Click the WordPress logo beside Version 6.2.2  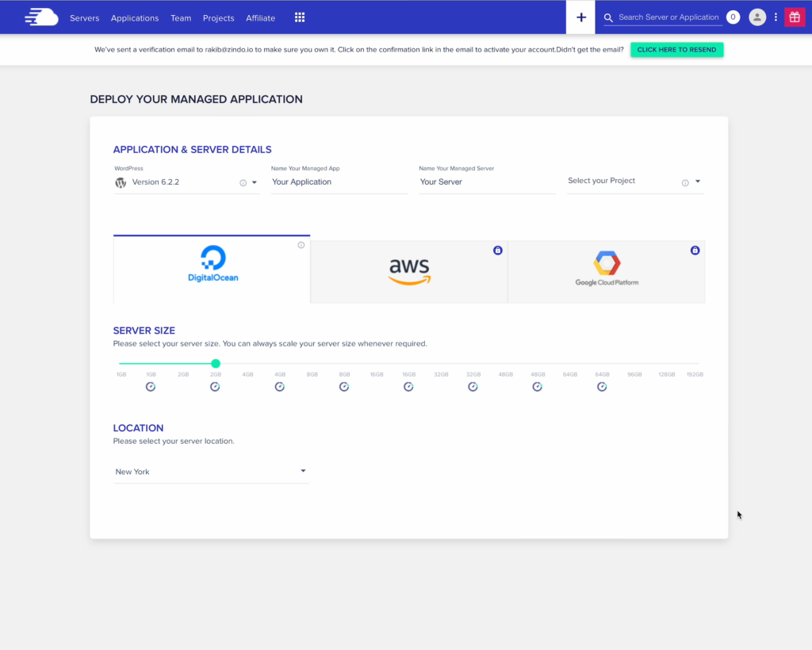[121, 182]
